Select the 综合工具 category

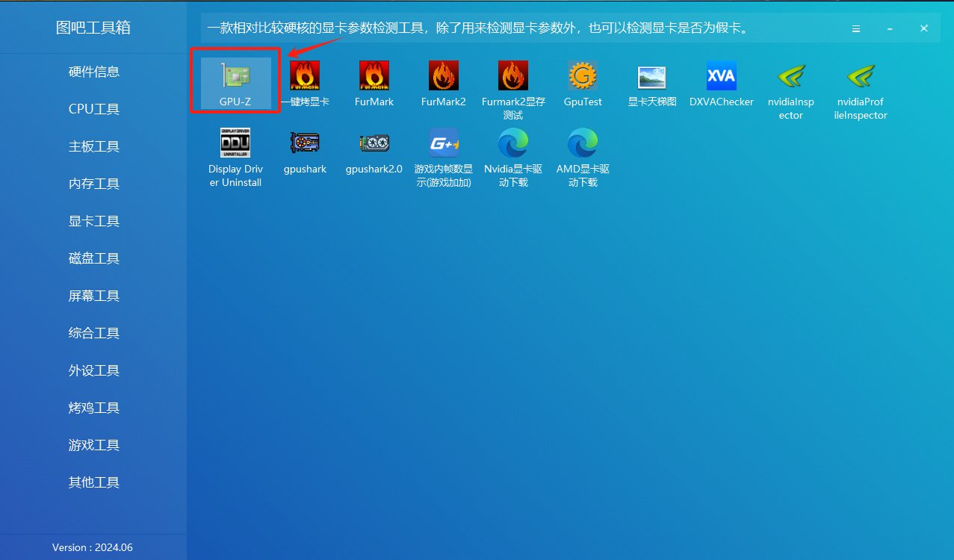(x=93, y=333)
